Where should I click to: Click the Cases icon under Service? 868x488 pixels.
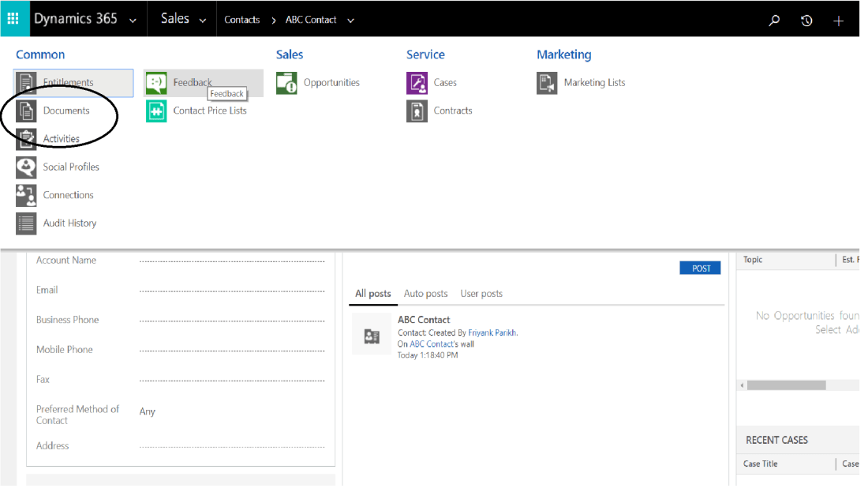[417, 83]
